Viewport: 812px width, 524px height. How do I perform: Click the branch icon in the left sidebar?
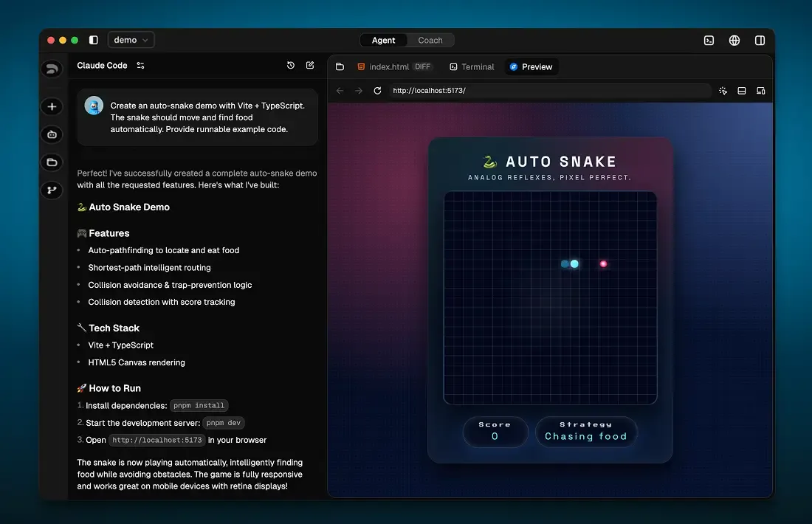pyautogui.click(x=52, y=190)
